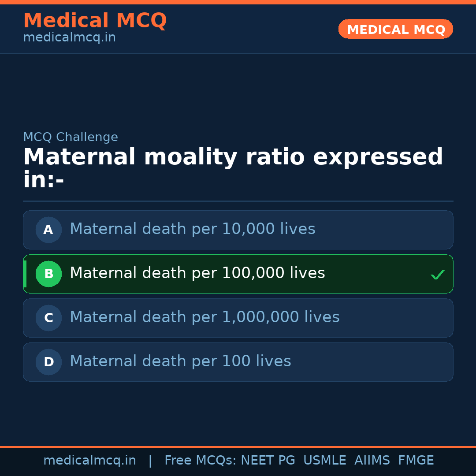
Task: Choose answer 'Maternal death per 100 lives'
Action: [180, 361]
